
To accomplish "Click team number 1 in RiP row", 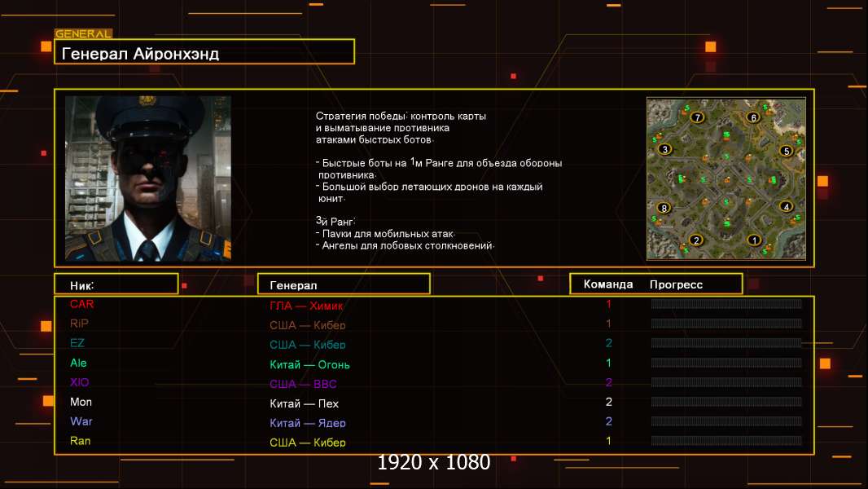I will point(608,324).
